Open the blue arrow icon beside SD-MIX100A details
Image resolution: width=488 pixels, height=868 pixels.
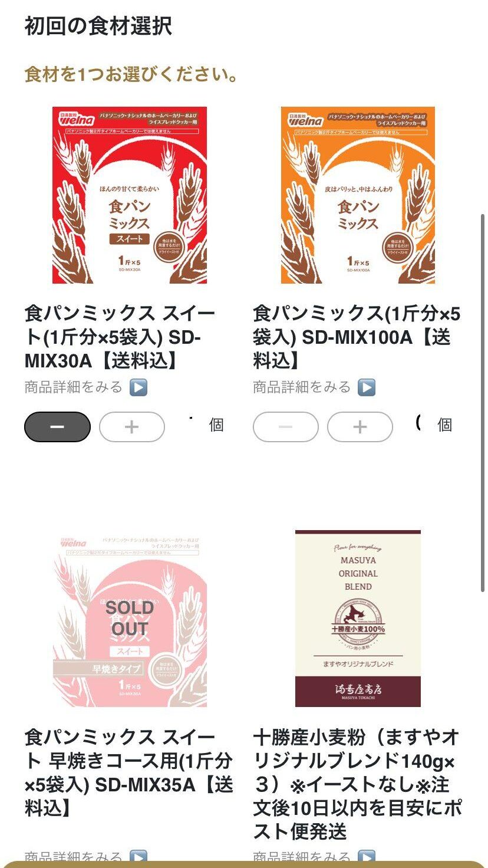(367, 387)
